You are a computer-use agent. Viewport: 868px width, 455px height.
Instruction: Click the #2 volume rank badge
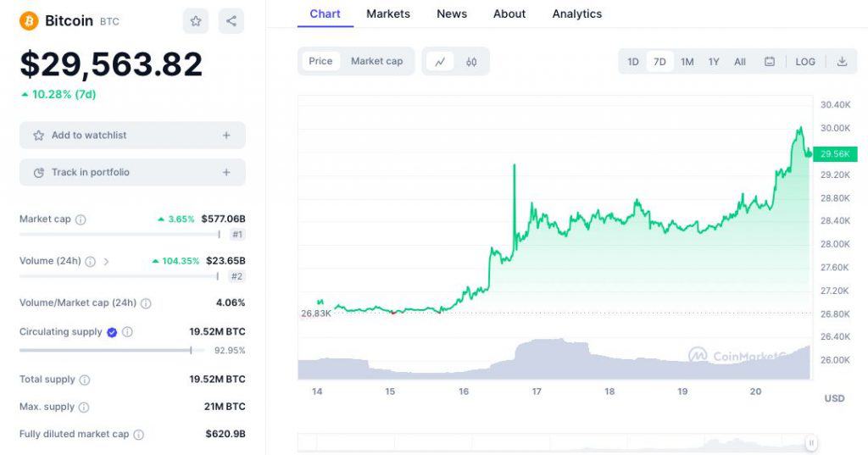click(x=237, y=277)
